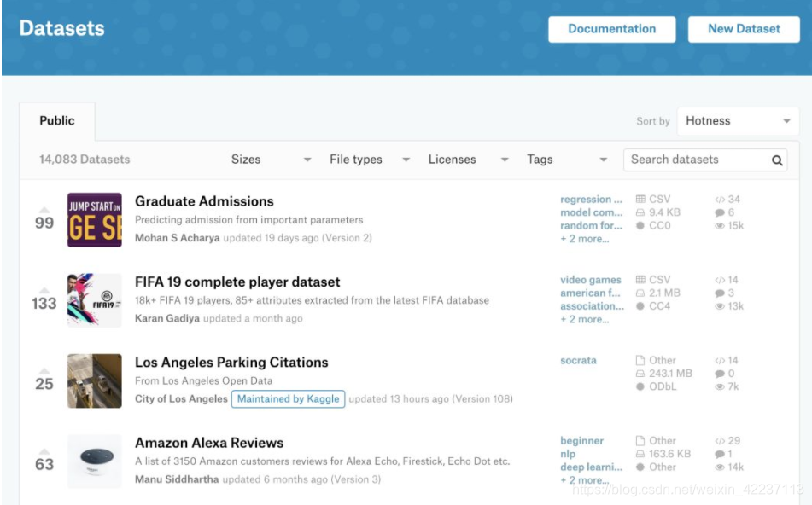Viewport: 812px width, 505px height.
Task: Open the Hotness sort dropdown
Action: tap(738, 121)
